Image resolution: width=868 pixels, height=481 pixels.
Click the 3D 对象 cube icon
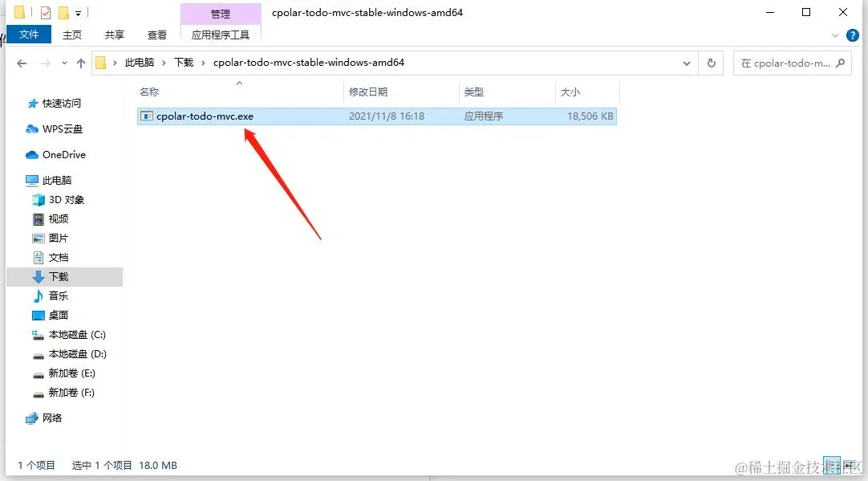[39, 199]
